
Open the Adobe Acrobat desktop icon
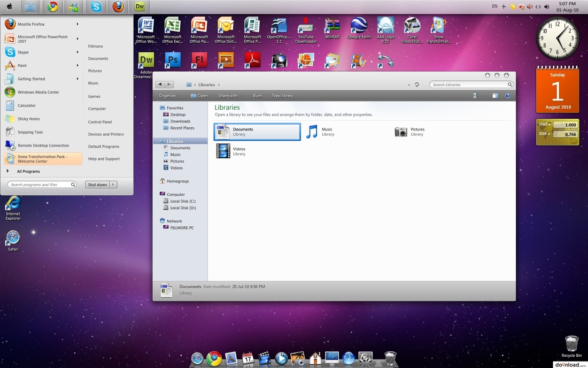coord(252,60)
